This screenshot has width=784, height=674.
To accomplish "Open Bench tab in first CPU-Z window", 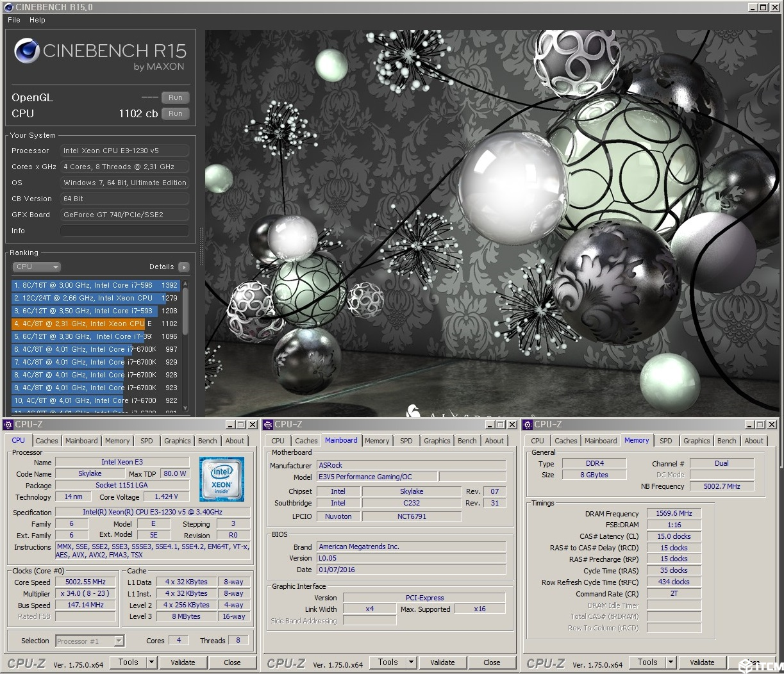I will pos(207,441).
